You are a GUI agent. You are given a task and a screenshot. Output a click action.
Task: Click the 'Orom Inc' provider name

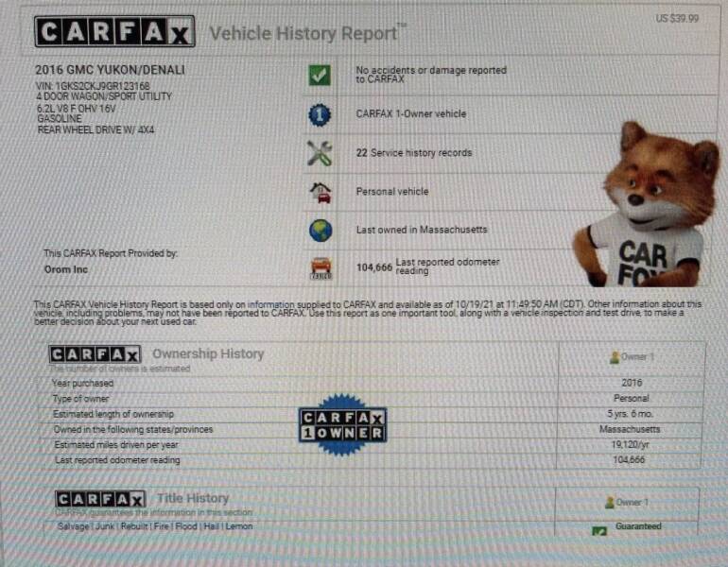pyautogui.click(x=66, y=269)
